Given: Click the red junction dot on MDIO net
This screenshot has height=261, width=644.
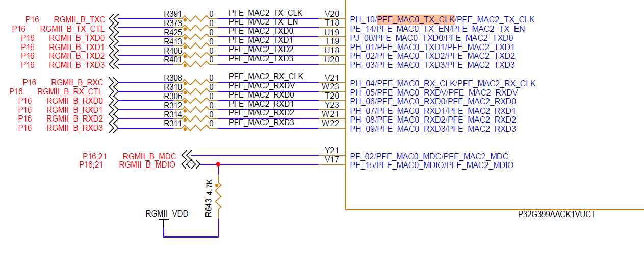Looking at the screenshot, I should (x=218, y=164).
